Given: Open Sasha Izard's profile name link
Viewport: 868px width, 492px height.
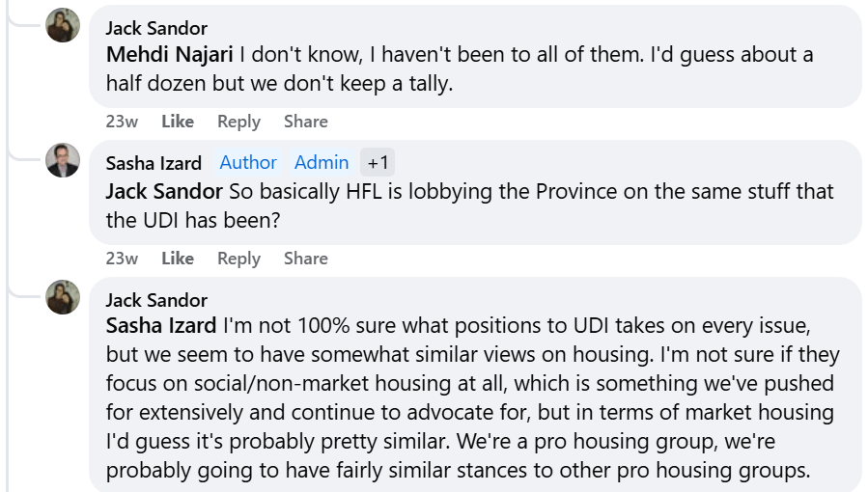Looking at the screenshot, I should [x=154, y=163].
